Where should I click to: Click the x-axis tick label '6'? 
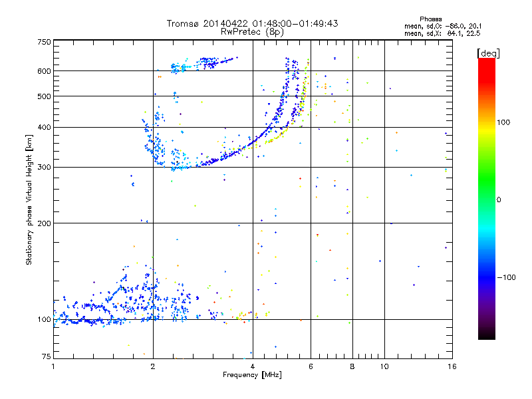[311, 366]
